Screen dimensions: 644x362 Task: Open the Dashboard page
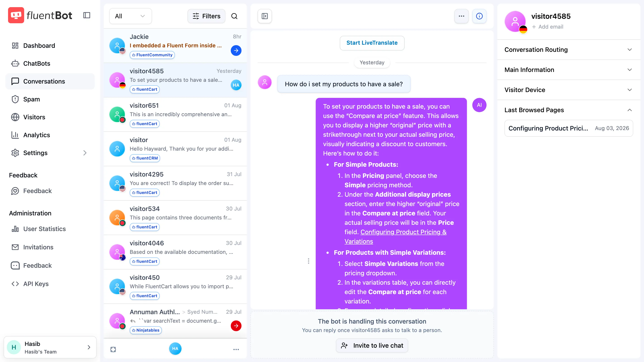click(50, 46)
